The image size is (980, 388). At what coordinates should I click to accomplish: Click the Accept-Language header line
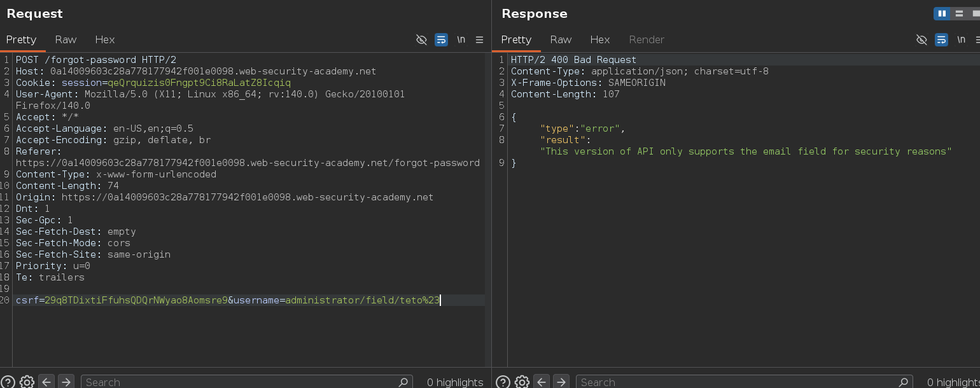tap(104, 128)
